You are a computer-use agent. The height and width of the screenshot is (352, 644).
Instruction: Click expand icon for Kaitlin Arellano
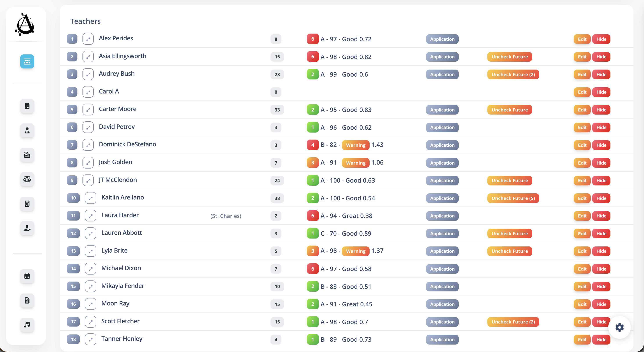(91, 198)
